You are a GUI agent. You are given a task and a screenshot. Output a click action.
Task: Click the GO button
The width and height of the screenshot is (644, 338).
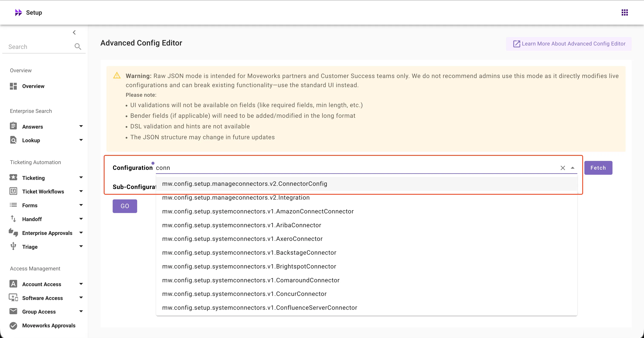[125, 206]
